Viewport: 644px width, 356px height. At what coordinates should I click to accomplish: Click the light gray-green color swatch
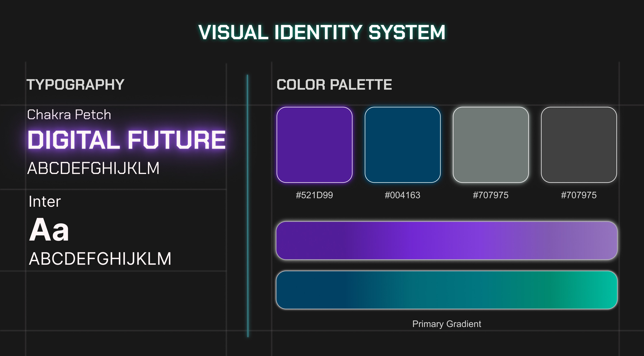491,145
